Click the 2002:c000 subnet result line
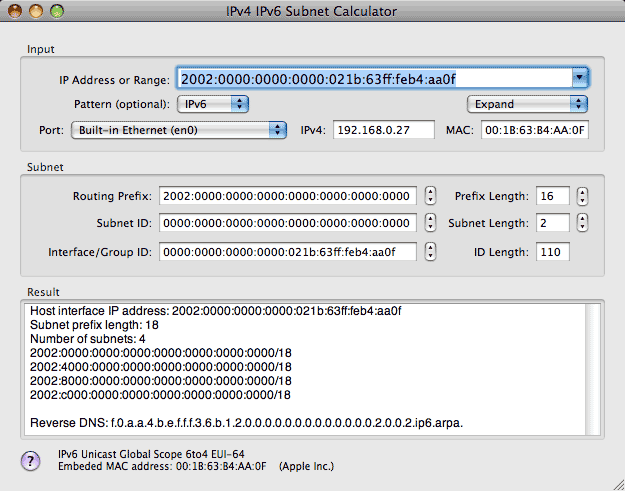The image size is (625, 491). pos(160,395)
